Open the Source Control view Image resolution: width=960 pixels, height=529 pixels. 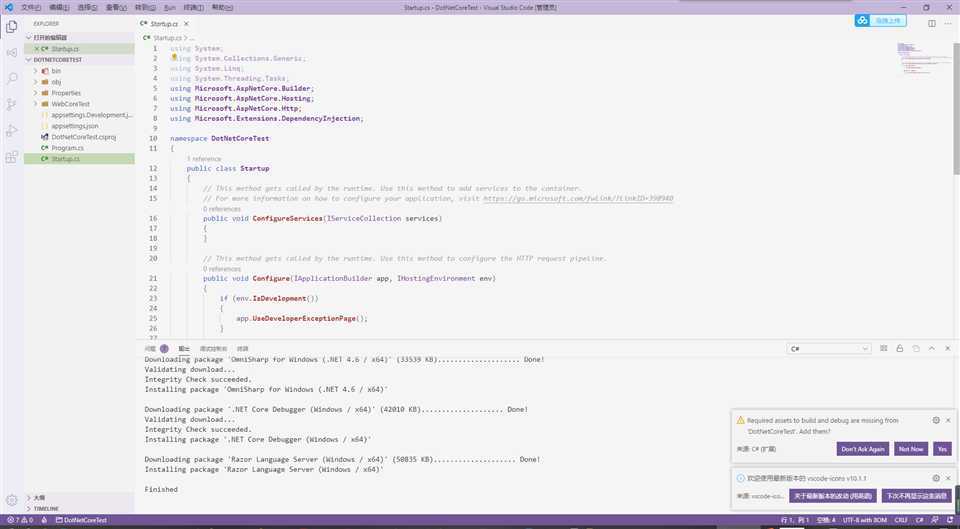(12, 105)
